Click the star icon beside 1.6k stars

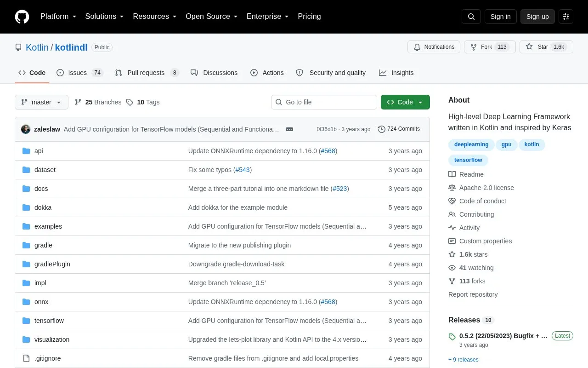coord(452,254)
